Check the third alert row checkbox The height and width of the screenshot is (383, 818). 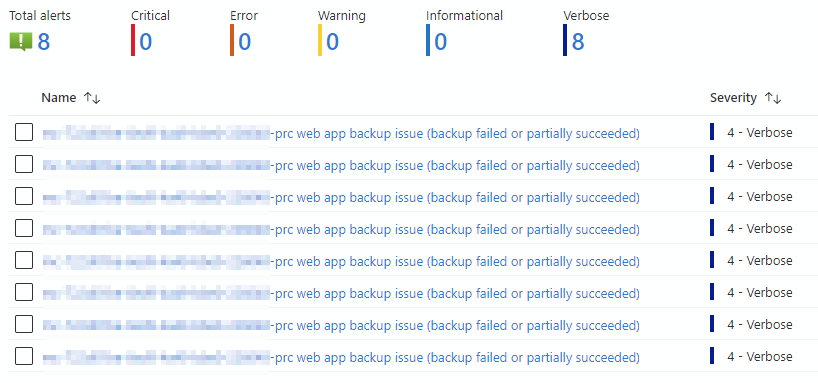(x=24, y=196)
